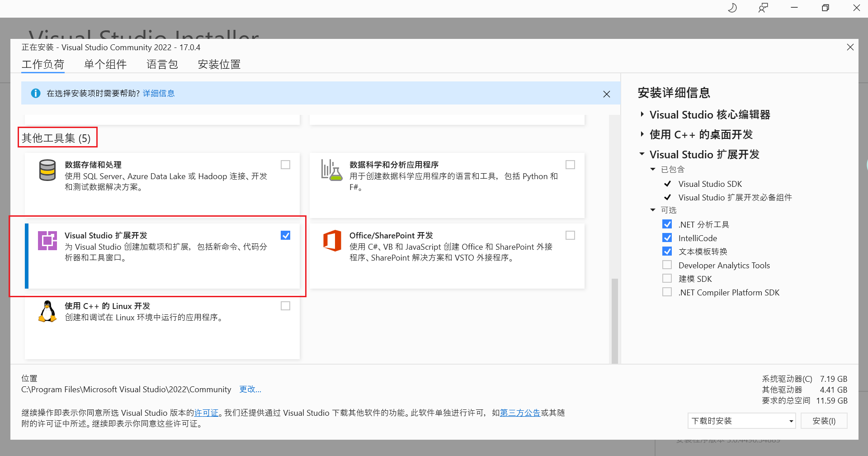Click the Office/SharePoint 开发 icon

click(x=332, y=241)
